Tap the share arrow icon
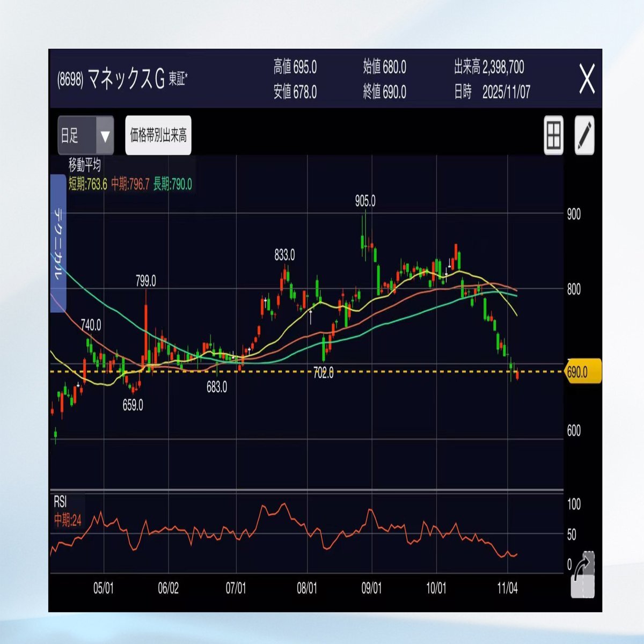644x644 pixels. point(583,575)
